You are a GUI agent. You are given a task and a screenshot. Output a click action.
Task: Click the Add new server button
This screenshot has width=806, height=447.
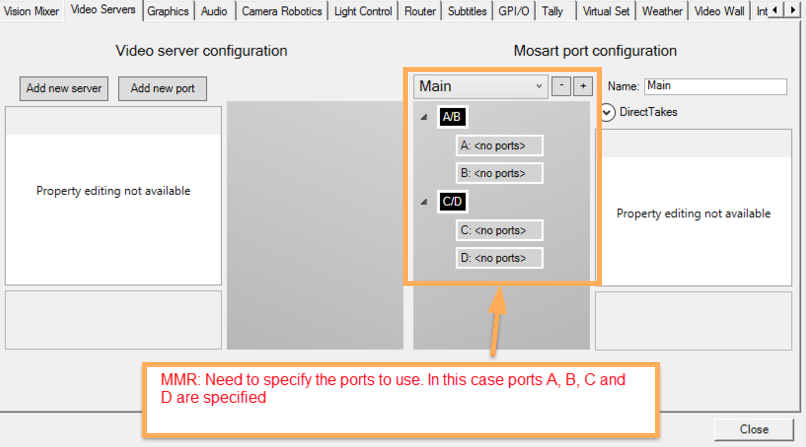click(64, 88)
